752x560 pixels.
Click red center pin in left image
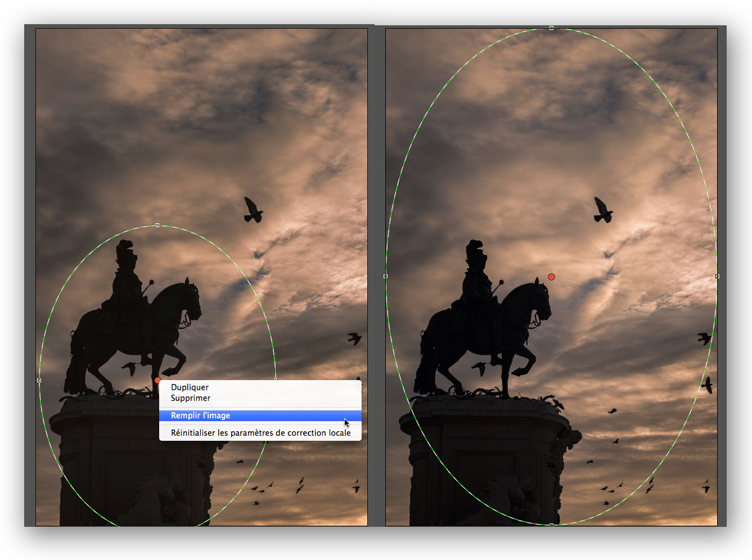pyautogui.click(x=157, y=381)
